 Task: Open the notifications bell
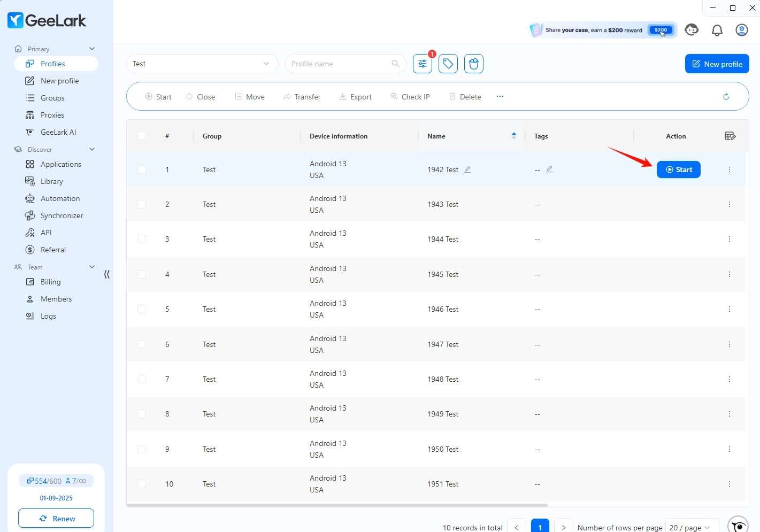pos(717,30)
